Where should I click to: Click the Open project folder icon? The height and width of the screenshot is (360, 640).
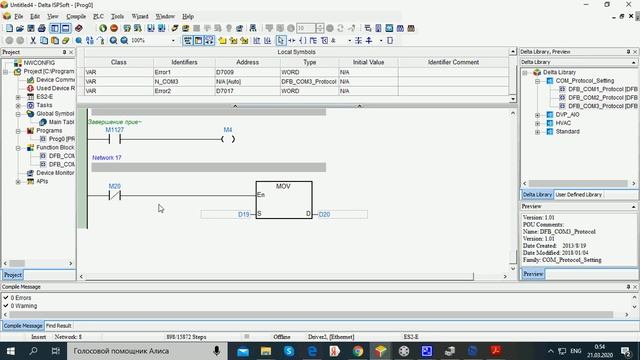pos(20,28)
